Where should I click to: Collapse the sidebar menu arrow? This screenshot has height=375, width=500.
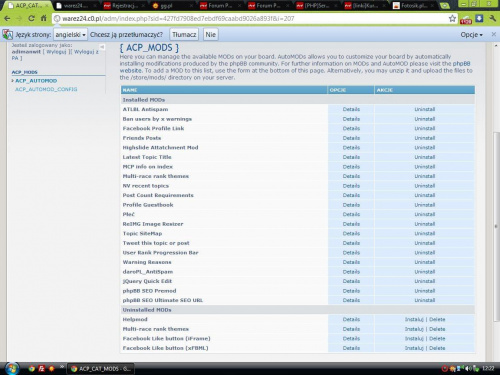(102, 47)
